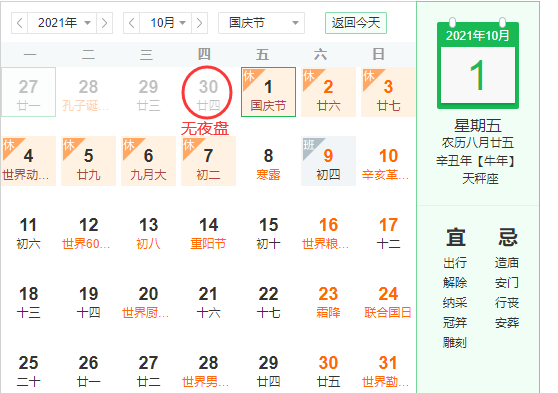Screen dimensions: 558x393
Task: Select October 28 世界男 cell
Action: (x=208, y=368)
